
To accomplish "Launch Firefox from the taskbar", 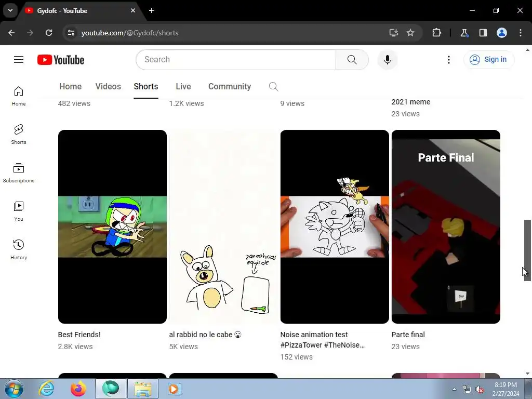I will tap(78, 389).
